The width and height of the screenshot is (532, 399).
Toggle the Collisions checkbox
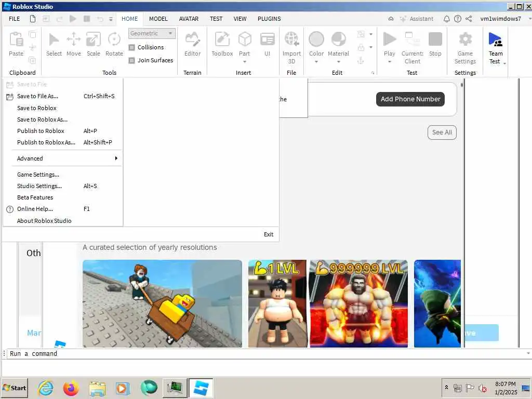pyautogui.click(x=131, y=47)
